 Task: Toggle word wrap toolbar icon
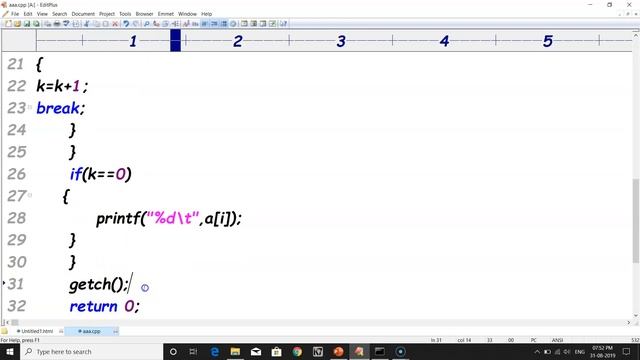204,24
